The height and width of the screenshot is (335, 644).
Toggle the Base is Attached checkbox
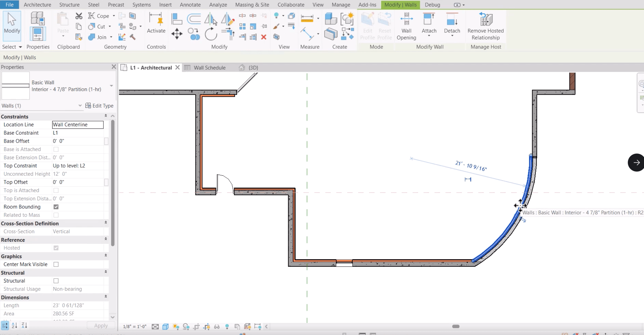pos(56,149)
